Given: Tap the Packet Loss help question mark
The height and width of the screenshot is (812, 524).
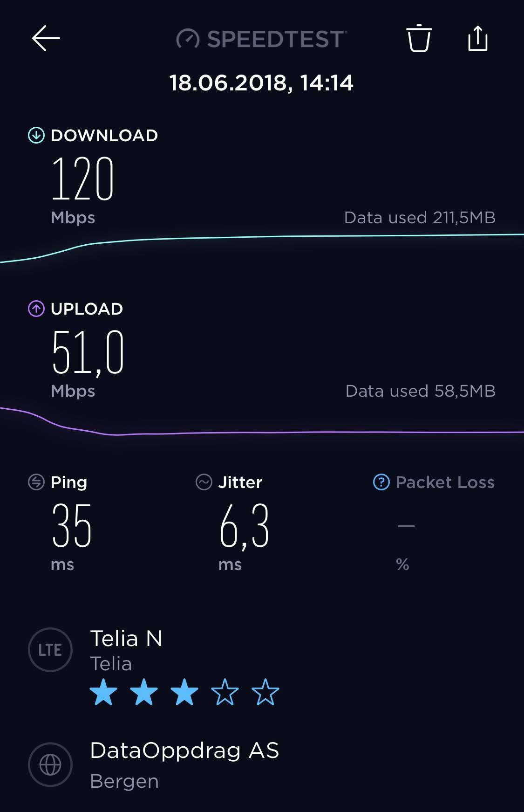Looking at the screenshot, I should (x=381, y=482).
